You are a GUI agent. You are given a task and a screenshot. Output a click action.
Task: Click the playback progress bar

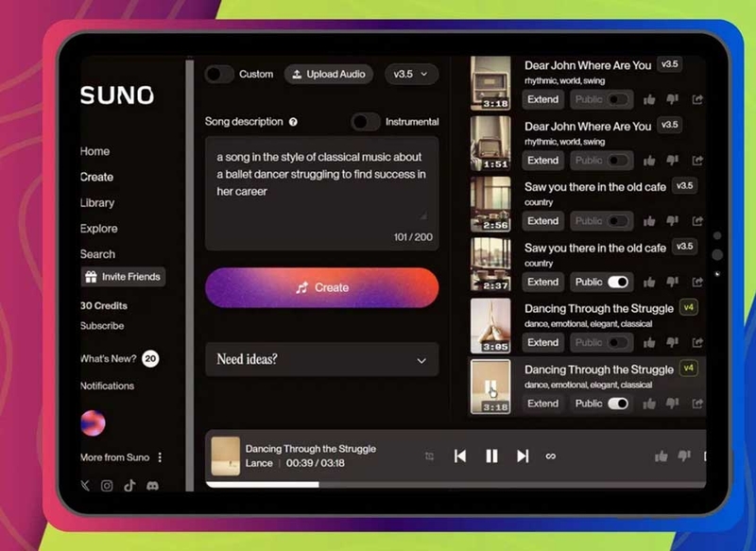pyautogui.click(x=455, y=485)
